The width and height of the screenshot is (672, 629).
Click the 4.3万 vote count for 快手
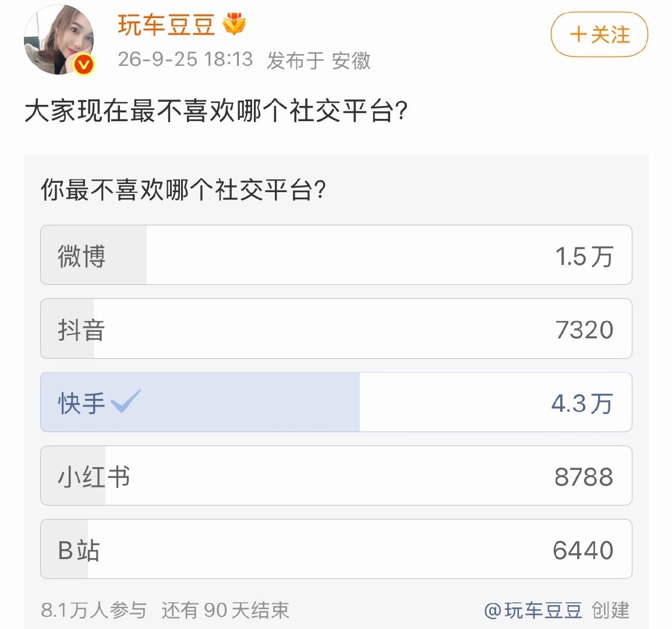[582, 403]
